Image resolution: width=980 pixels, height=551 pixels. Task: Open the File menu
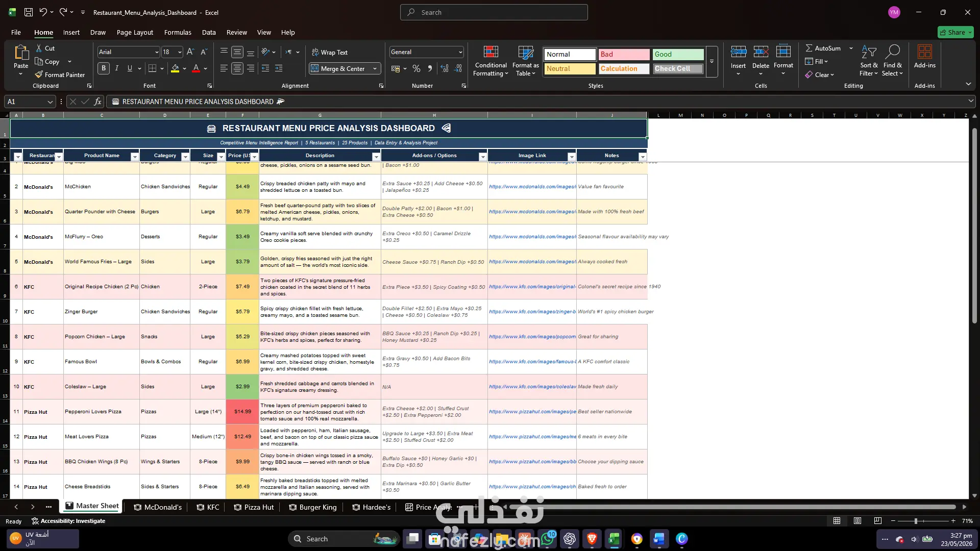click(16, 32)
